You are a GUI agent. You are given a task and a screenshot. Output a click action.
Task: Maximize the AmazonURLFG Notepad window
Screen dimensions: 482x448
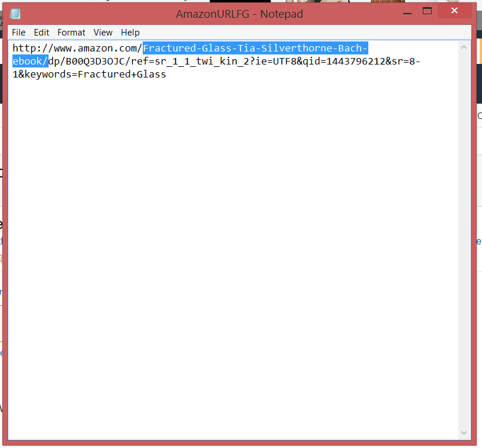click(x=427, y=11)
